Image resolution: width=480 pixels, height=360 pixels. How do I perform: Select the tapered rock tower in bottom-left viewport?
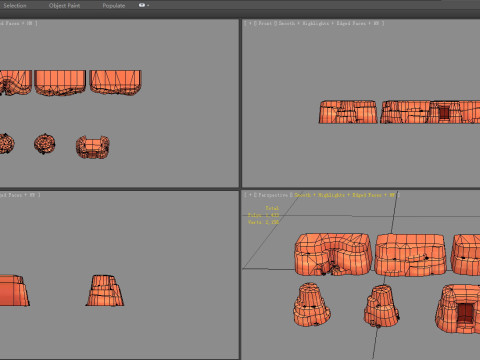(x=105, y=290)
